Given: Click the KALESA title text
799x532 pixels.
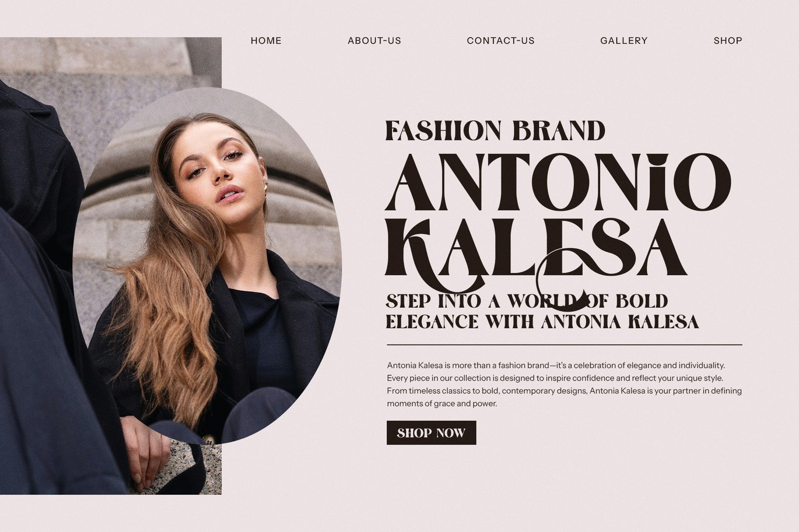Looking at the screenshot, I should (535, 247).
